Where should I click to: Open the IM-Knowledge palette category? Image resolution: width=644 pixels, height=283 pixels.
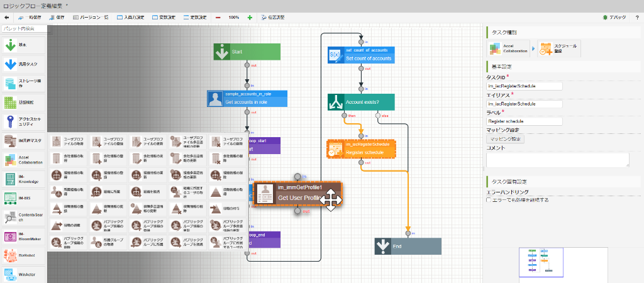pos(23,179)
